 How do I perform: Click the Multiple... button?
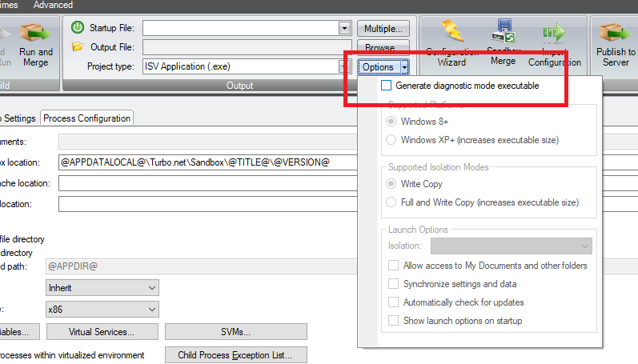[x=383, y=29]
